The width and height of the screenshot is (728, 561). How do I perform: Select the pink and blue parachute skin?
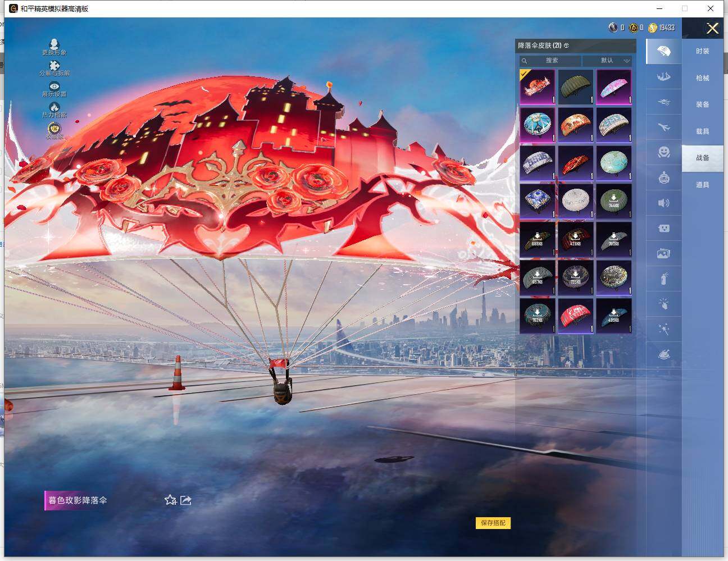614,86
